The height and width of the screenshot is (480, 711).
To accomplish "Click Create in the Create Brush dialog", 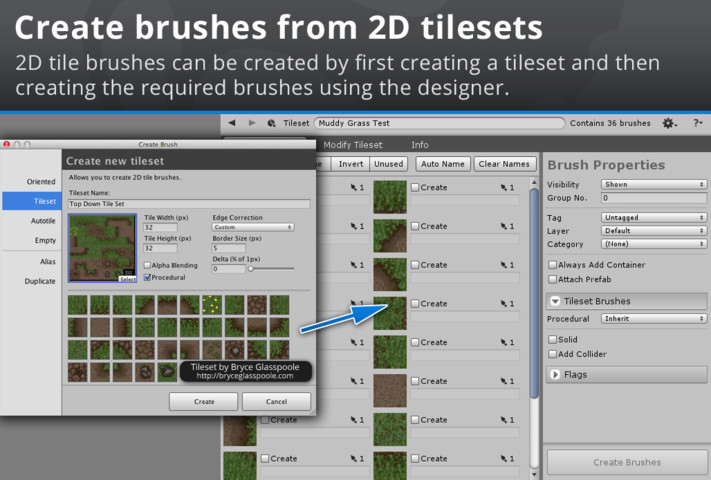I will pyautogui.click(x=204, y=402).
